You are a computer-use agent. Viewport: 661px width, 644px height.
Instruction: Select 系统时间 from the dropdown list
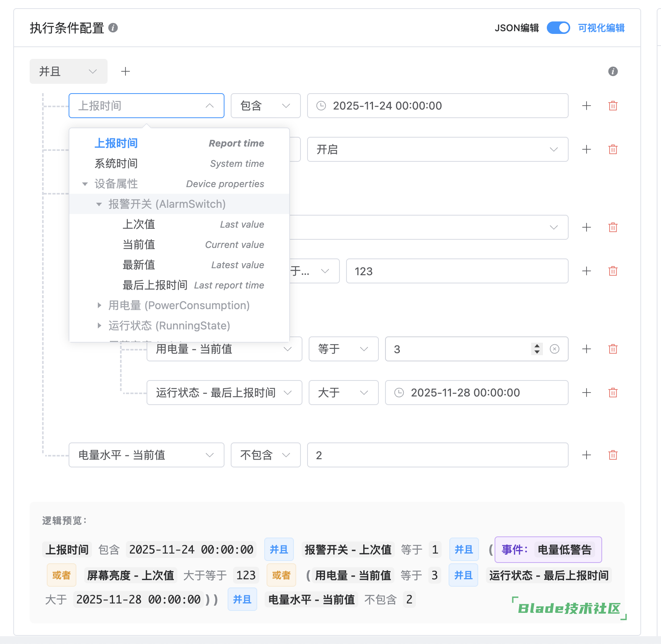116,163
